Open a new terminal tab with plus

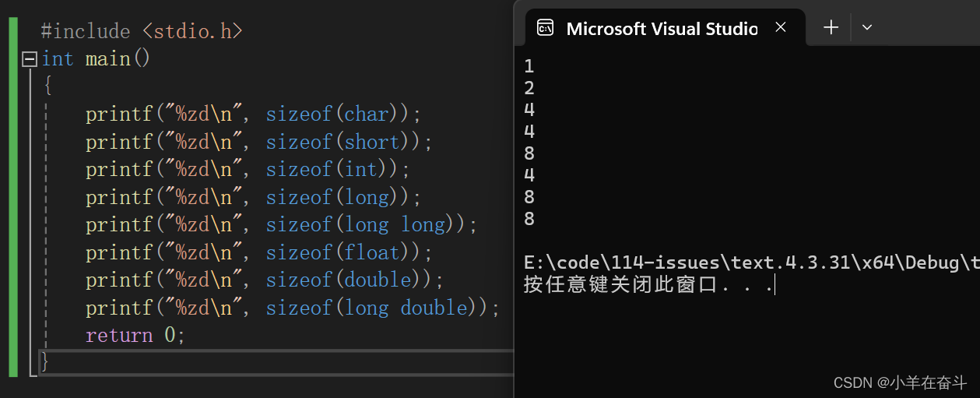coord(831,28)
